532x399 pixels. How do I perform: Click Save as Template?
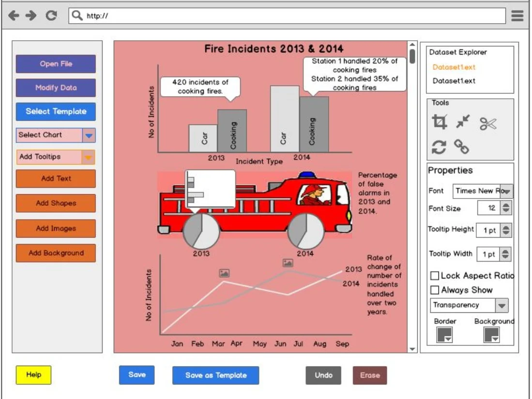216,375
